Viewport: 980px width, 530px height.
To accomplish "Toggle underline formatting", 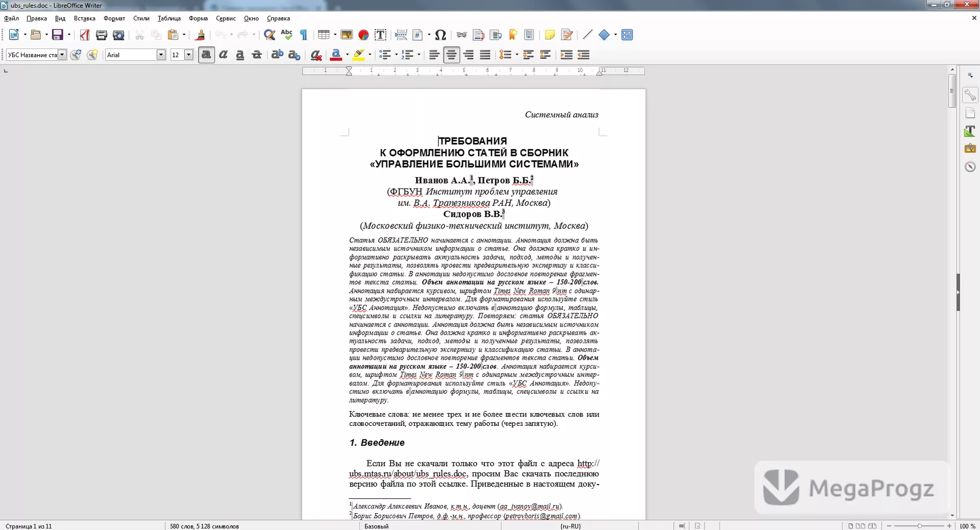I will coord(240,55).
